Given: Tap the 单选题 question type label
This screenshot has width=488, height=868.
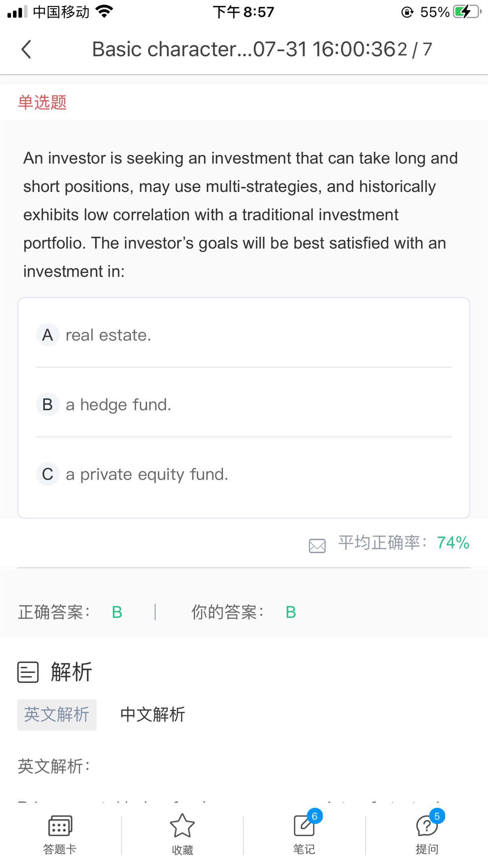Looking at the screenshot, I should point(42,102).
